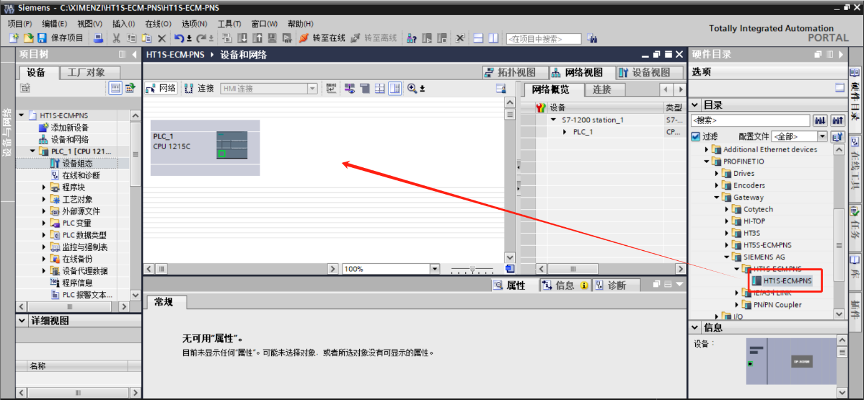Viewport: 868px width, 400px height.
Task: Toggle the 过滤 filter checkbox
Action: pos(696,136)
